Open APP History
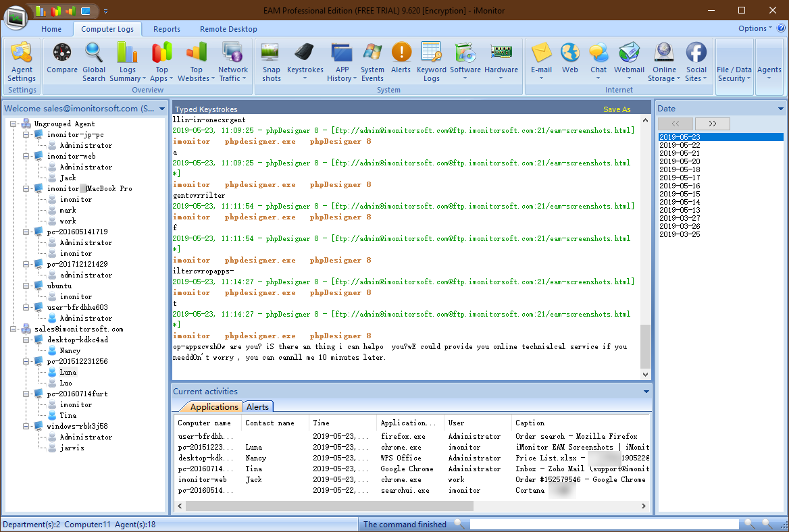789x532 pixels. [x=342, y=63]
